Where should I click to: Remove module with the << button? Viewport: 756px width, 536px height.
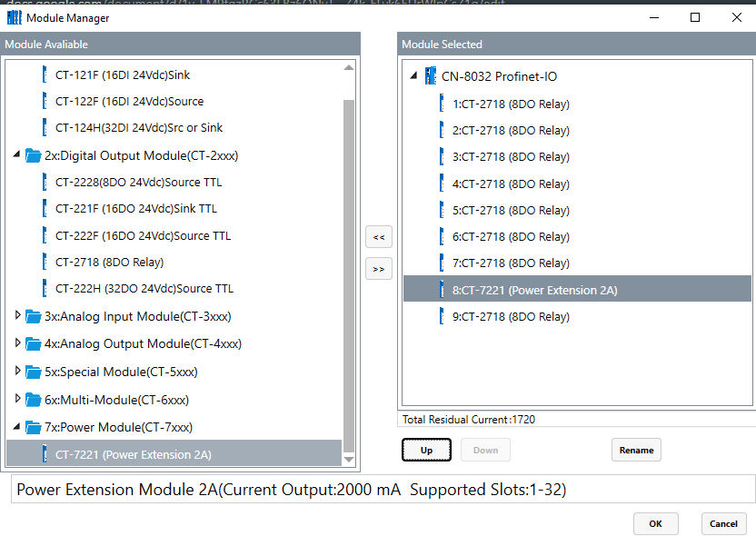(379, 237)
